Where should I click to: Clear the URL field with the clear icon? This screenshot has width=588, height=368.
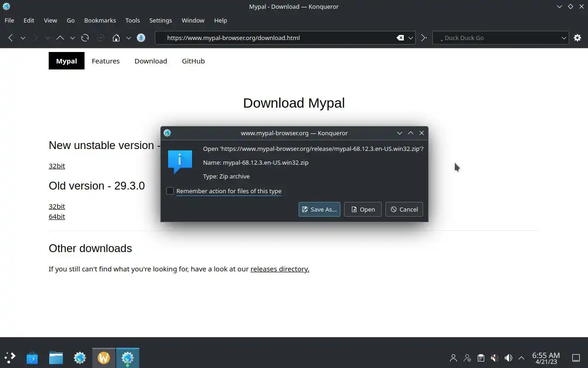tap(400, 38)
